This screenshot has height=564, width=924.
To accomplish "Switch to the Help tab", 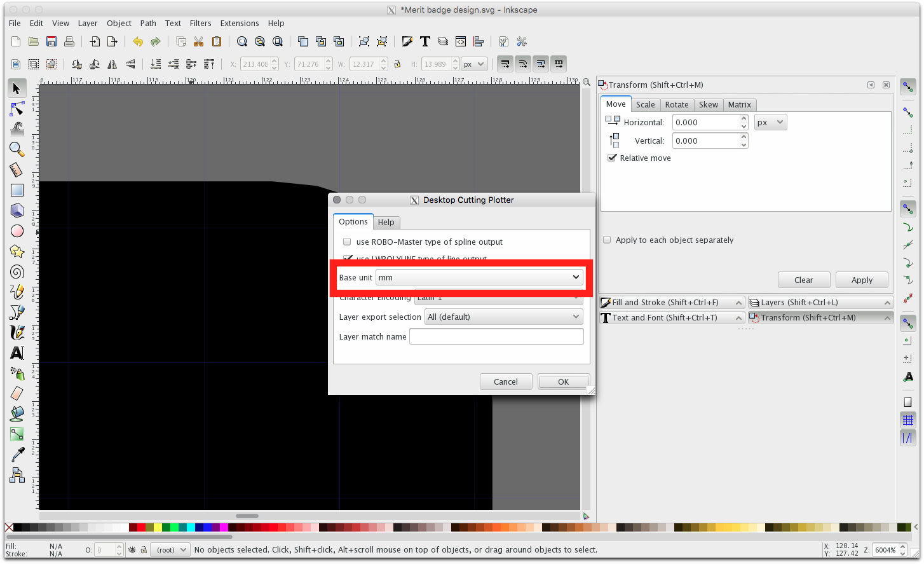I will click(386, 222).
